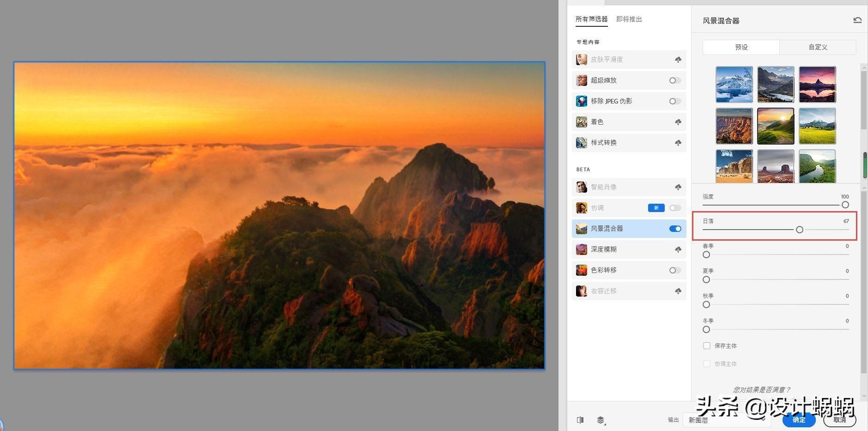Select the green meadow sunrise preset thumbnail

pyautogui.click(x=776, y=125)
